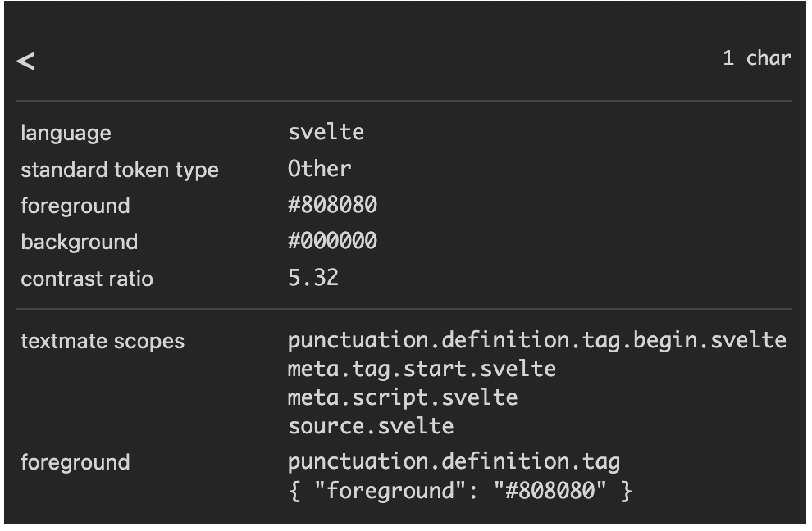The width and height of the screenshot is (812, 531).
Task: Select the 'source.svelte' scope entry
Action: pyautogui.click(x=371, y=426)
